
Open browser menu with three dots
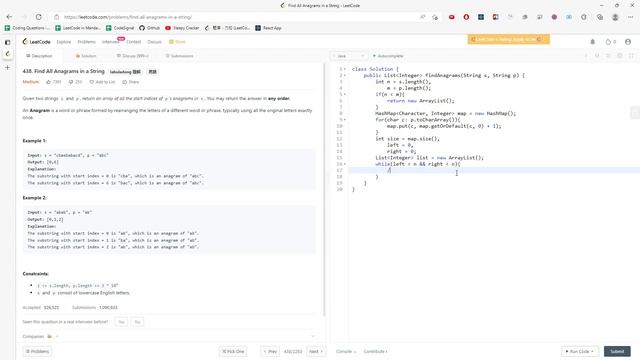coord(631,17)
